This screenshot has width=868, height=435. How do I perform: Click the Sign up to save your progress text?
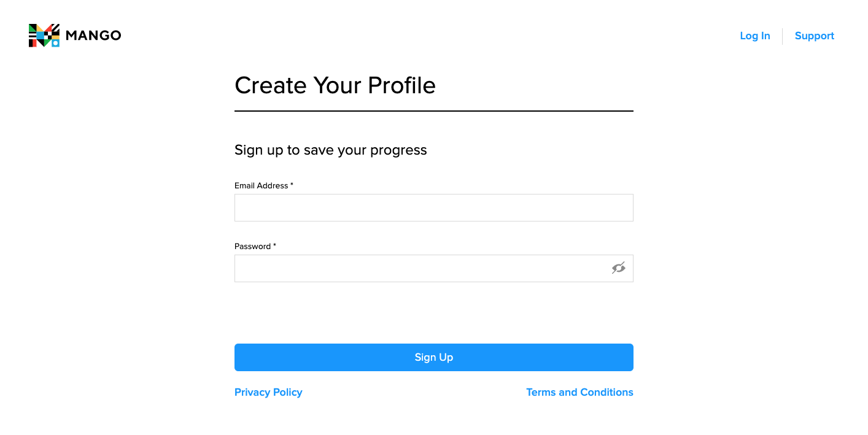pos(331,150)
